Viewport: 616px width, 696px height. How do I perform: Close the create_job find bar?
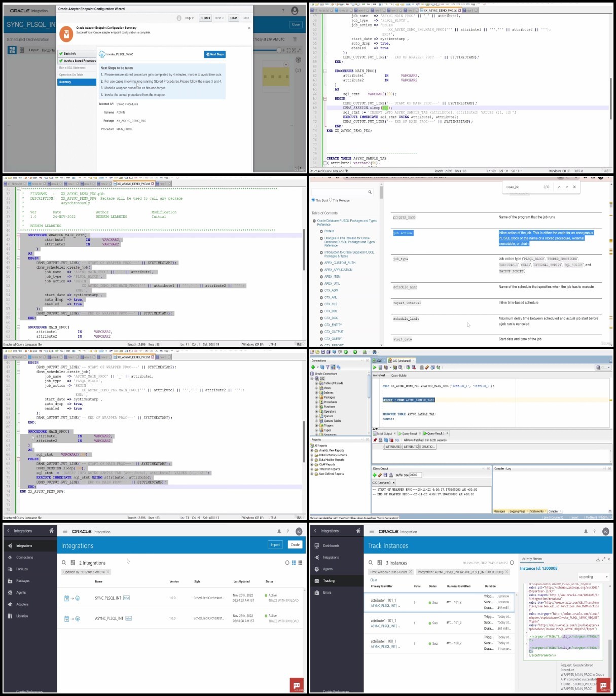pyautogui.click(x=574, y=187)
